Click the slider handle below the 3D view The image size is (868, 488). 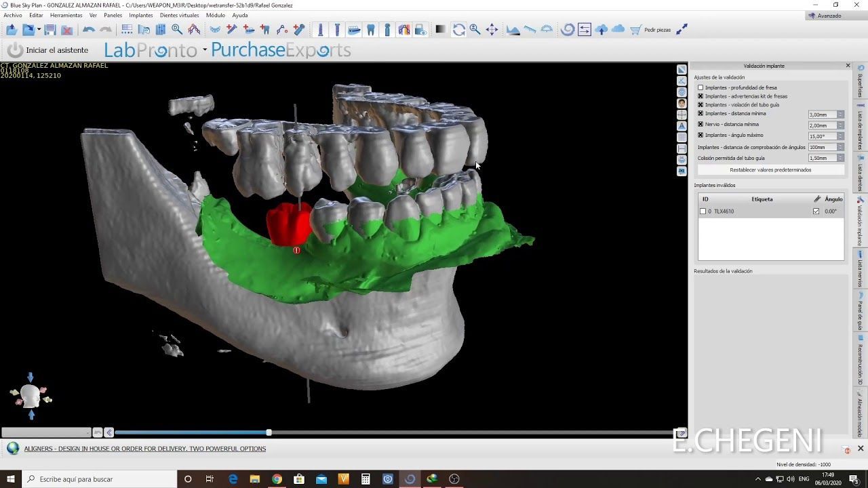click(x=269, y=432)
